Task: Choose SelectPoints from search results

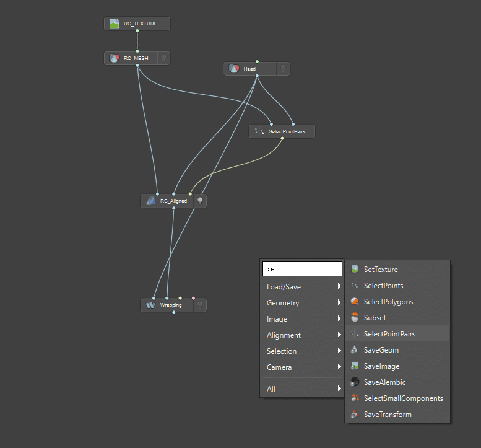Action: (x=397, y=286)
